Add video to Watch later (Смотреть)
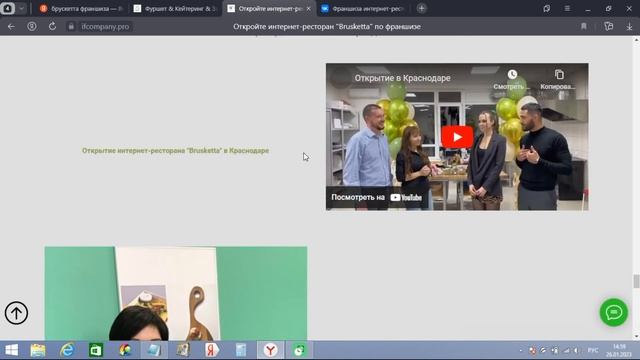Screen dimensions: 640x360 pyautogui.click(x=512, y=80)
